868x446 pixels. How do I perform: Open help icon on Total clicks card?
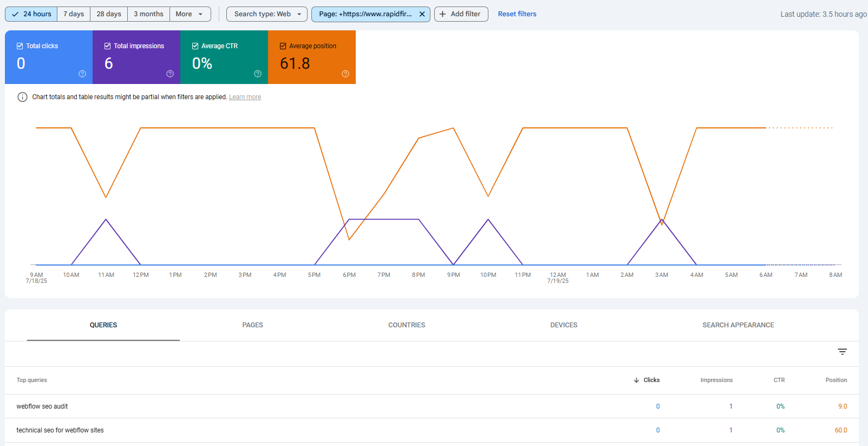pyautogui.click(x=82, y=74)
